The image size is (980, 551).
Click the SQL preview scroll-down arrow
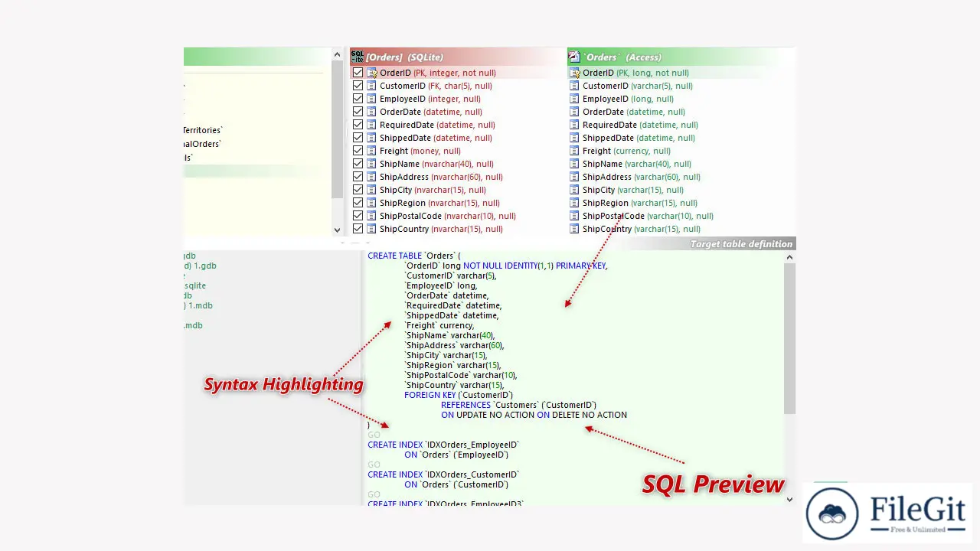pyautogui.click(x=789, y=499)
